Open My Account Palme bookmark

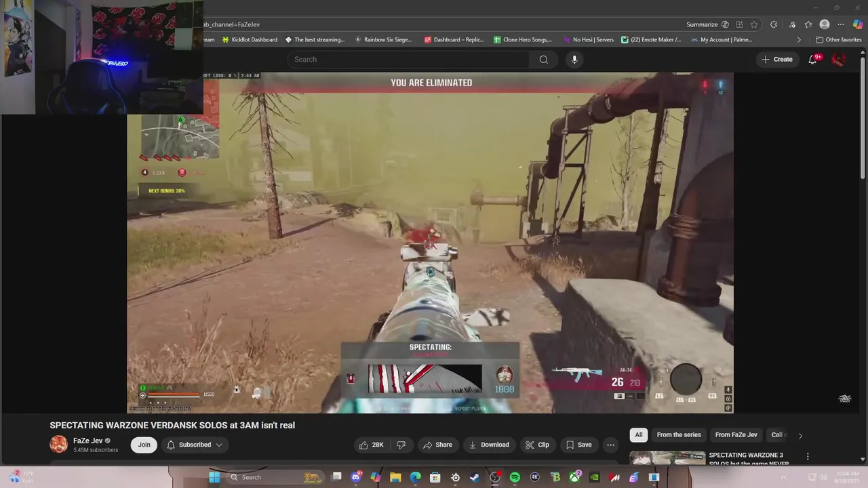[x=722, y=40]
